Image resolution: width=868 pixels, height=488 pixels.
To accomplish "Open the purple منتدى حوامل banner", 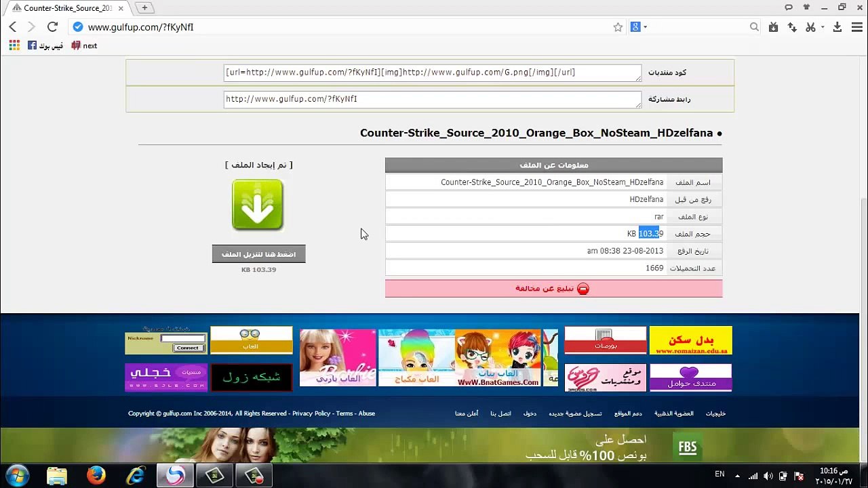I will 691,378.
